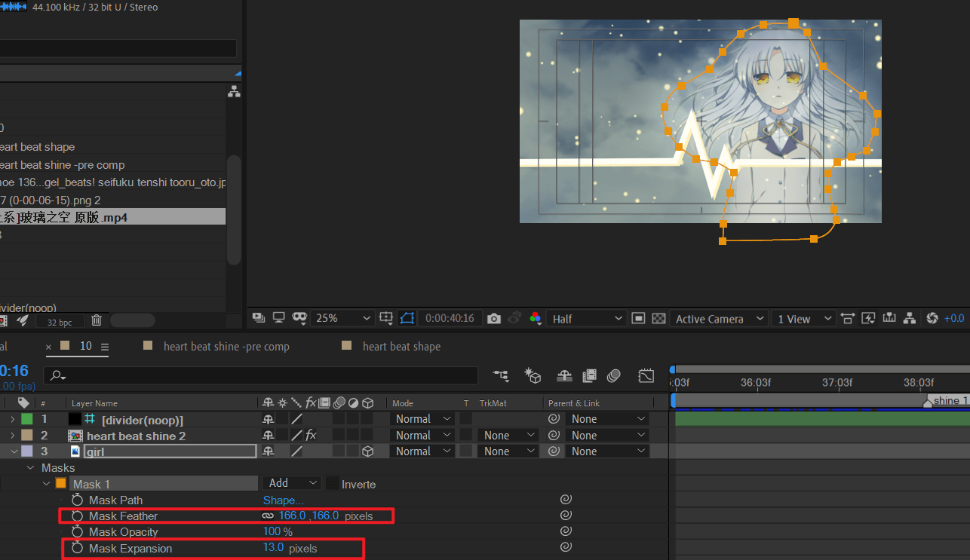Toggle the quality switch on divider(noop) layer
The image size is (970, 560).
click(x=297, y=419)
